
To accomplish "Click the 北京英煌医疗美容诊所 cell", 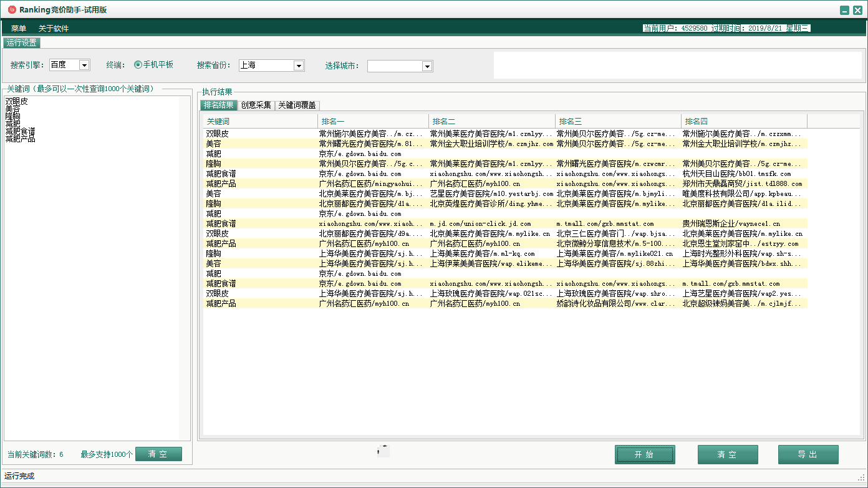I will [491, 203].
